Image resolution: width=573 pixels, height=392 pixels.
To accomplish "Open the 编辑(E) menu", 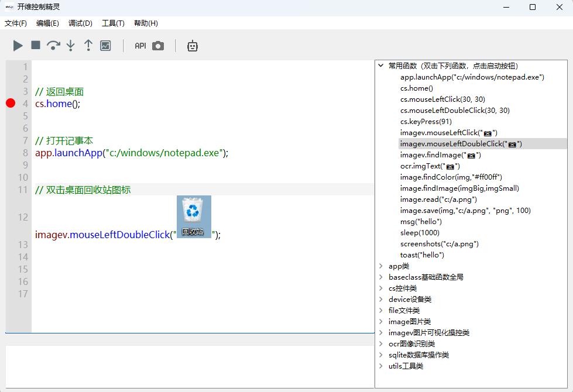I will pyautogui.click(x=47, y=23).
